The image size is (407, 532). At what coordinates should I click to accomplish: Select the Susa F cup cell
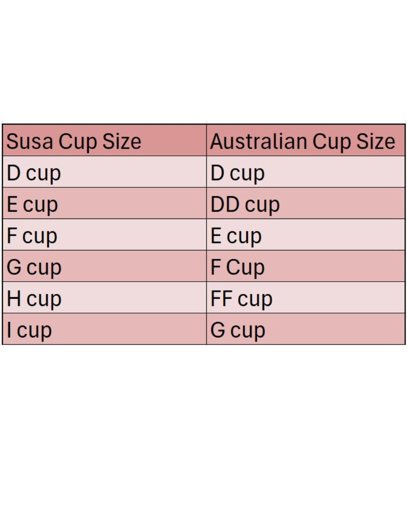104,235
